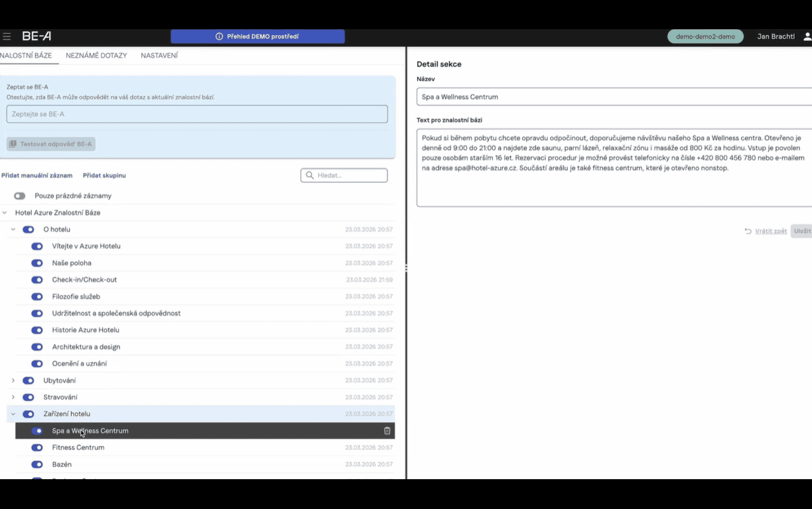This screenshot has width=812, height=509.
Task: Click the demo-demo2-demo environment chip
Action: pos(705,36)
